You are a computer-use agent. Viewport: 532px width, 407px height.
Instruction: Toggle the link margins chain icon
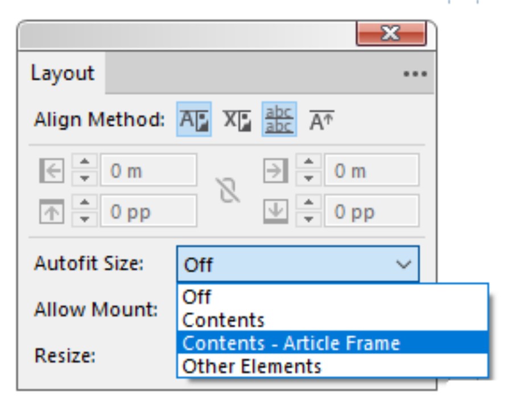pyautogui.click(x=229, y=190)
